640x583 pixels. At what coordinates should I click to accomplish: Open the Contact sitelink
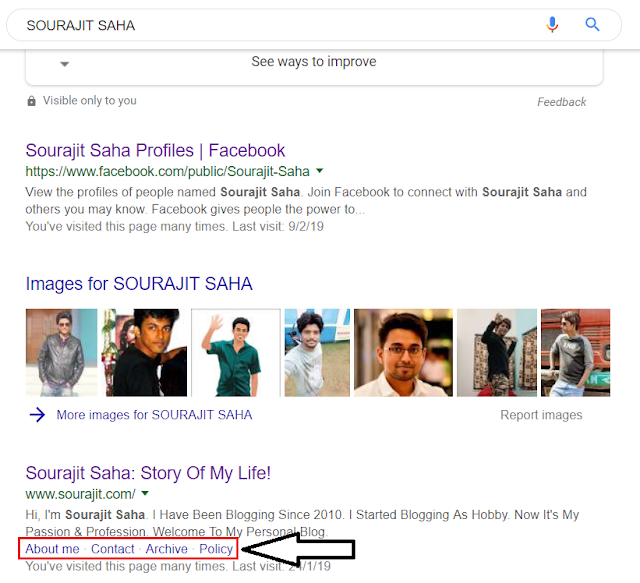tap(113, 549)
